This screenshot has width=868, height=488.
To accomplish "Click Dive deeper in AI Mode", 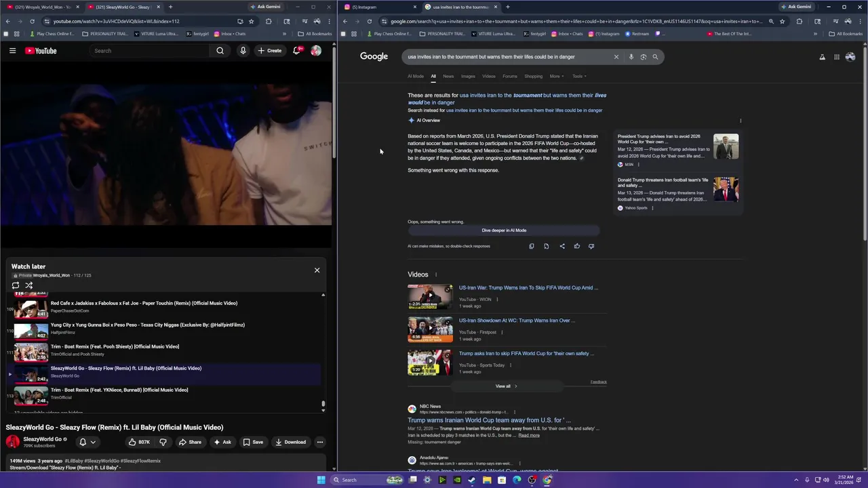I will [x=504, y=230].
